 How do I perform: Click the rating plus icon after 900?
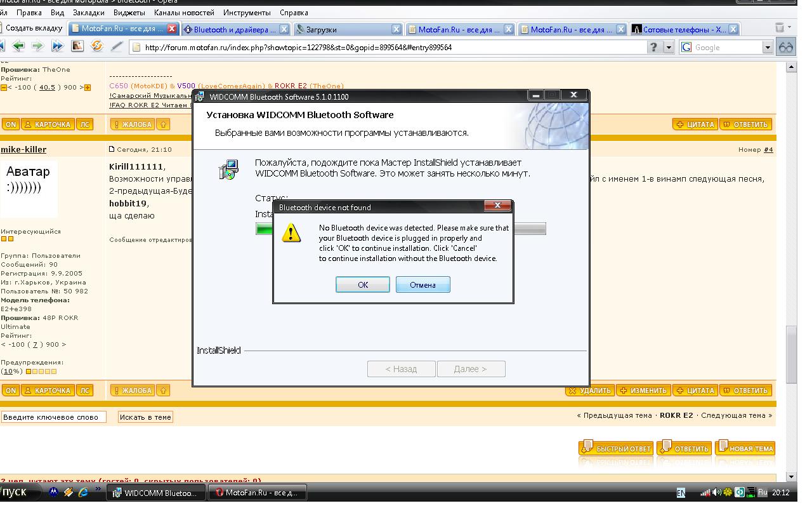pos(88,88)
